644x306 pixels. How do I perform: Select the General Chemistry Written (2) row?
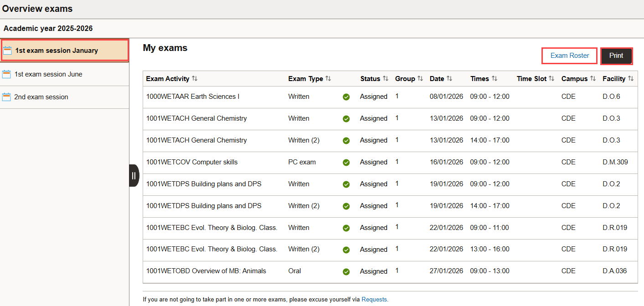(196, 140)
